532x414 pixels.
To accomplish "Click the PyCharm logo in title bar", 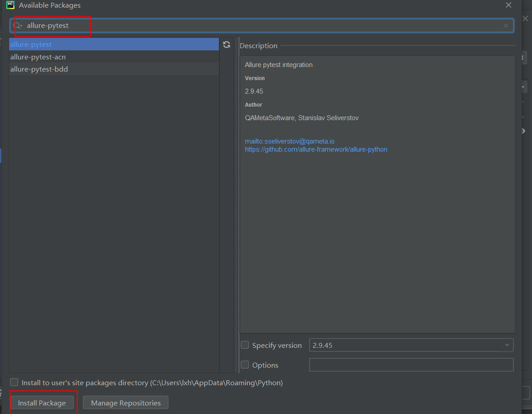I will click(10, 5).
